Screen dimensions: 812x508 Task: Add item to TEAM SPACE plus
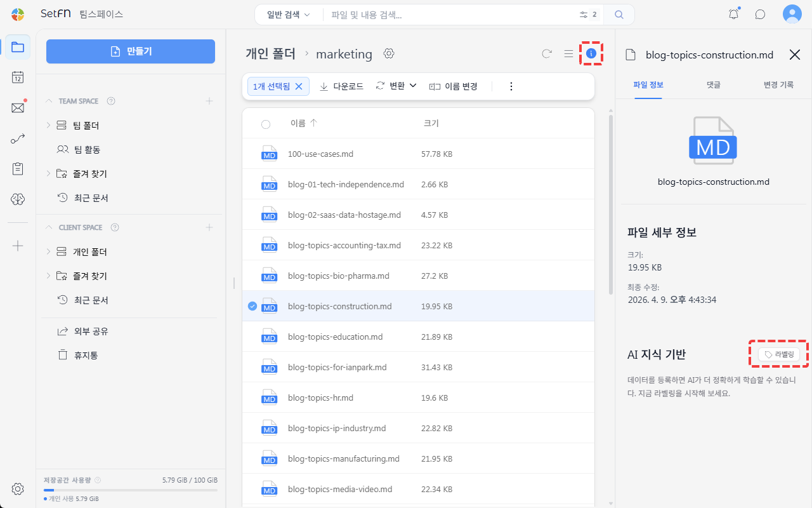point(209,101)
